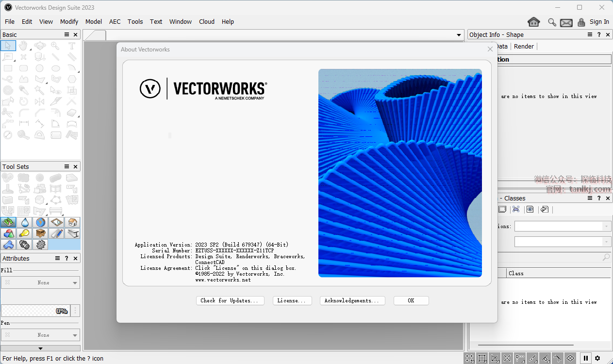This screenshot has height=364, width=613.
Task: Open the Lighting bulb tool set
Action: click(24, 233)
